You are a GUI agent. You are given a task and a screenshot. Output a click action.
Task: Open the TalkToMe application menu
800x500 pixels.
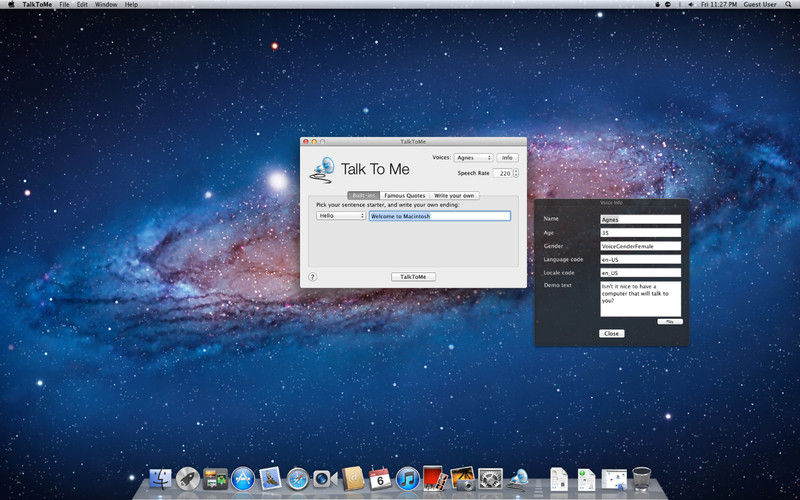tap(37, 4)
